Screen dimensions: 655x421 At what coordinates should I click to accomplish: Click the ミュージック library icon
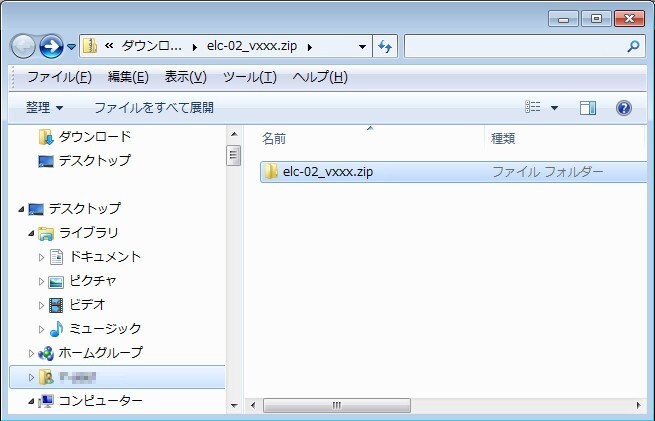(x=56, y=328)
